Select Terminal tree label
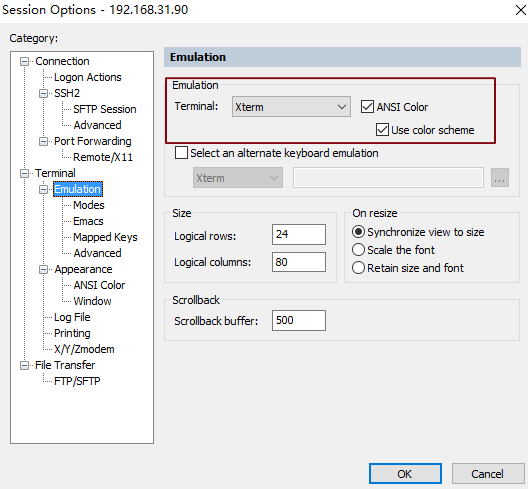This screenshot has height=489, width=528. [x=55, y=173]
